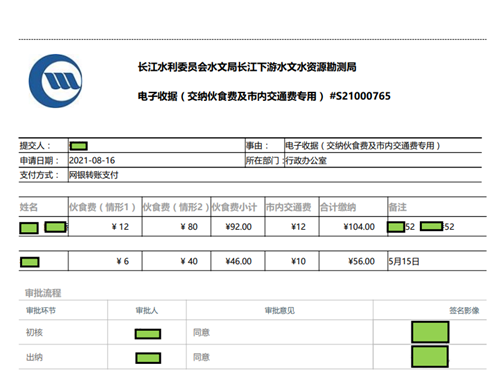This screenshot has width=500, height=371.
Task: Select the subtotal ¥46.00
Action: point(239,261)
